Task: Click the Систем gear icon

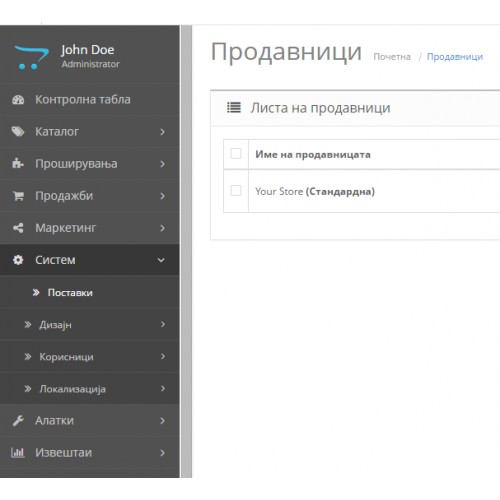Action: tap(18, 260)
